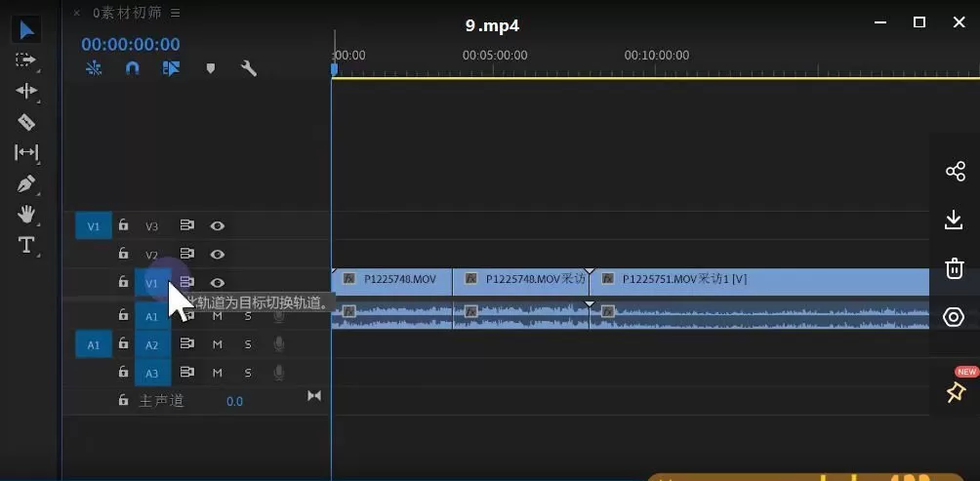Screen dimensions: 980x481
Task: Select the Slip tool
Action: (26, 152)
